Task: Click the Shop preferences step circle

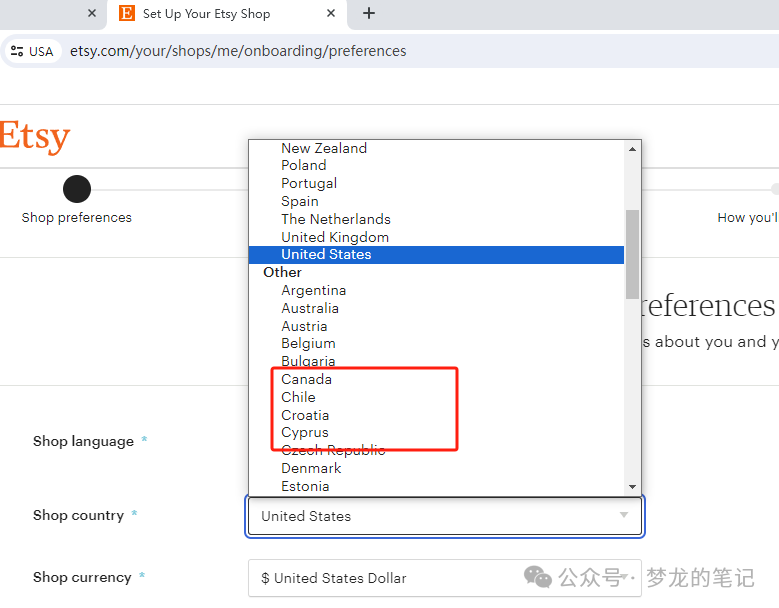Action: pos(77,189)
